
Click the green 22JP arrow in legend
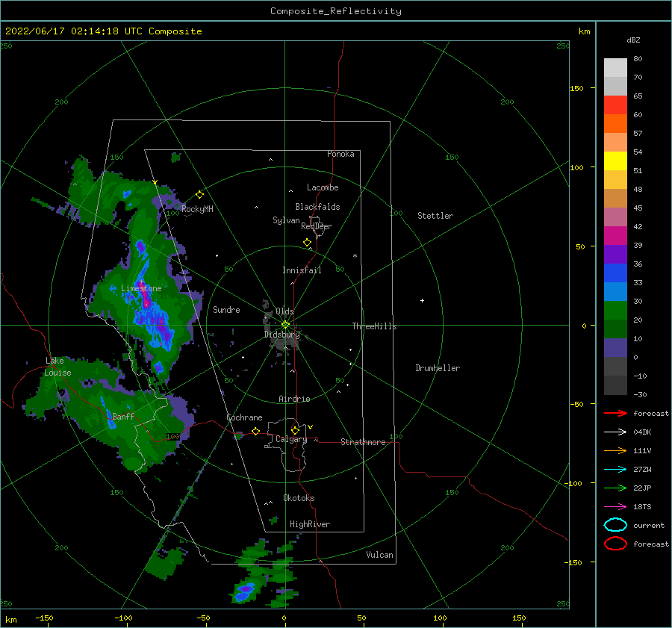[615, 488]
